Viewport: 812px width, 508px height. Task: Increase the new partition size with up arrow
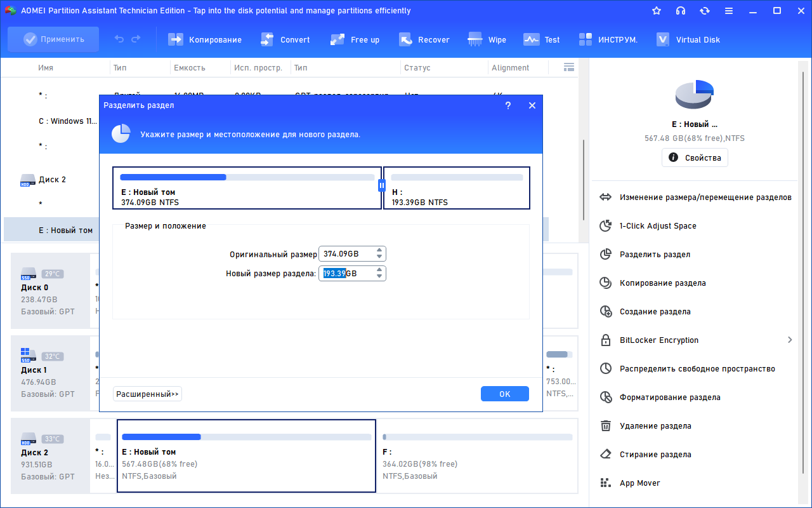379,270
